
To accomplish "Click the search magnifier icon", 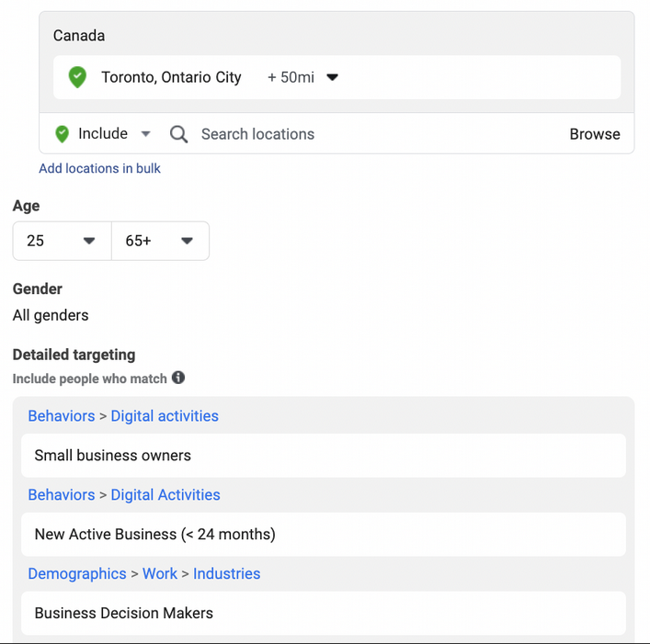I will click(179, 134).
